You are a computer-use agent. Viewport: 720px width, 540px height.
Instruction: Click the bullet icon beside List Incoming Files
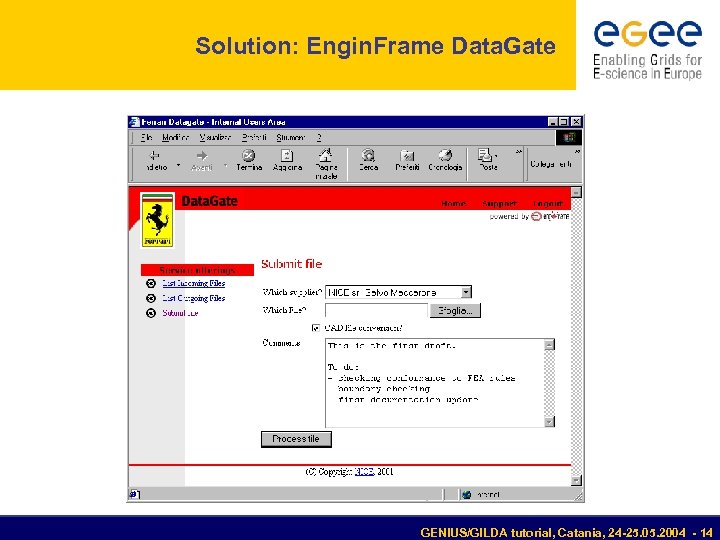[x=151, y=284]
